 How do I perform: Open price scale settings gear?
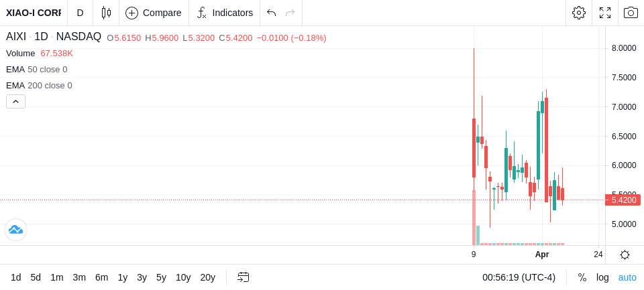click(x=625, y=255)
